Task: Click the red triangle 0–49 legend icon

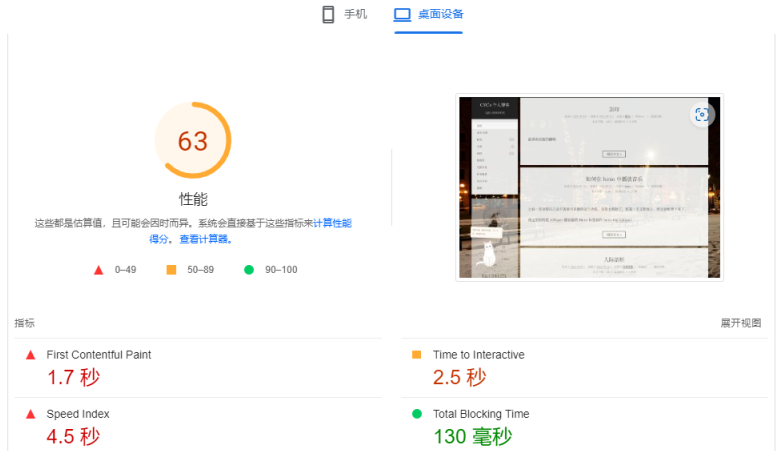Action: 98,270
